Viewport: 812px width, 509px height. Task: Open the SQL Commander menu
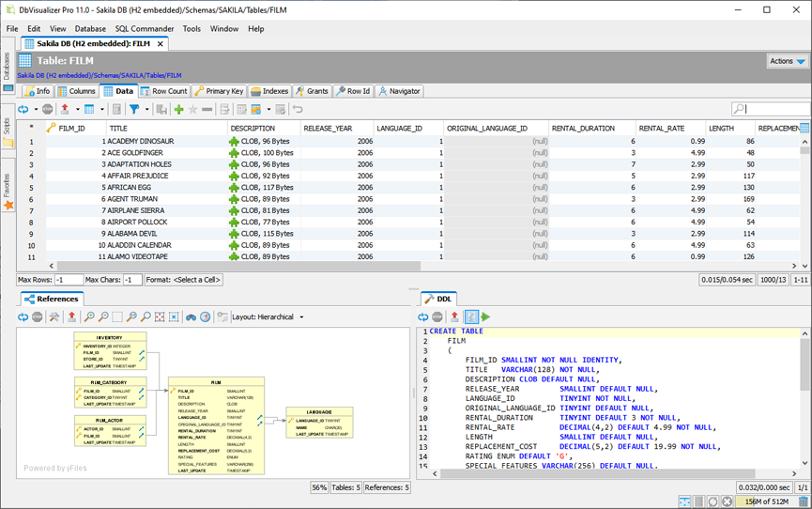point(145,28)
